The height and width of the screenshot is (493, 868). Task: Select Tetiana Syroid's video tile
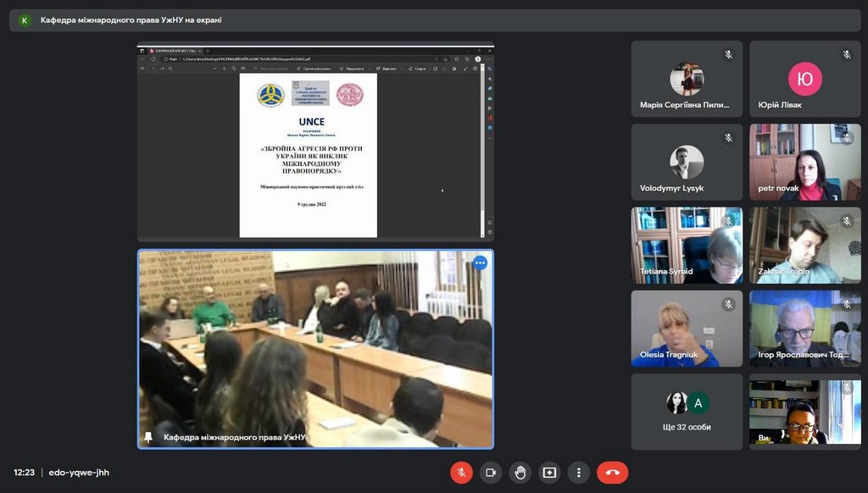coord(687,246)
